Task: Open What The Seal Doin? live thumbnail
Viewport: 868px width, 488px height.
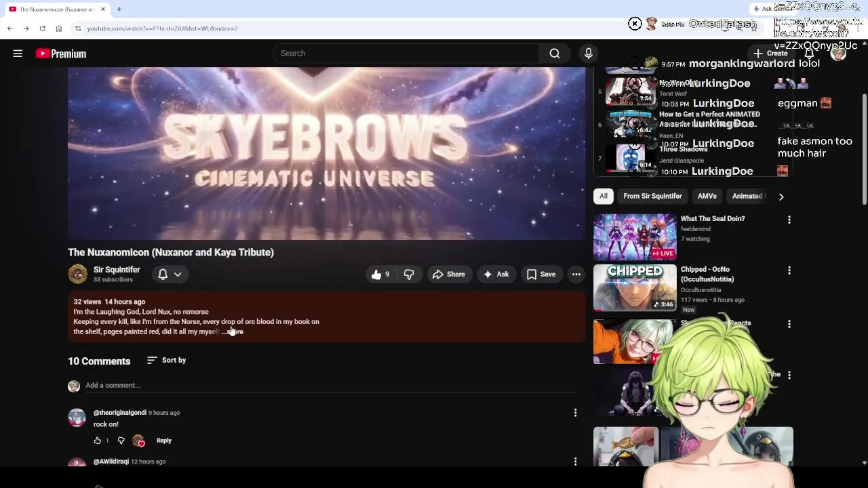Action: [x=635, y=237]
